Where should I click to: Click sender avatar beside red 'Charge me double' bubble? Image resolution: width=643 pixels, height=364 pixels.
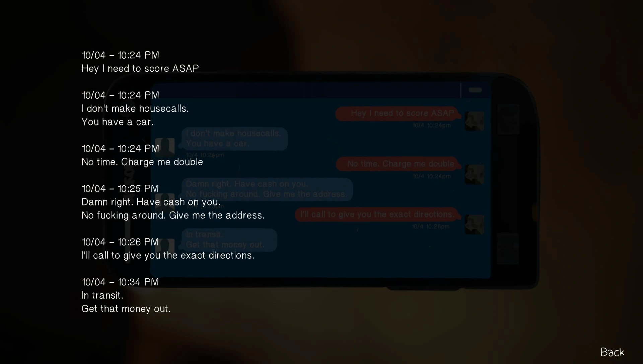pyautogui.click(x=474, y=174)
